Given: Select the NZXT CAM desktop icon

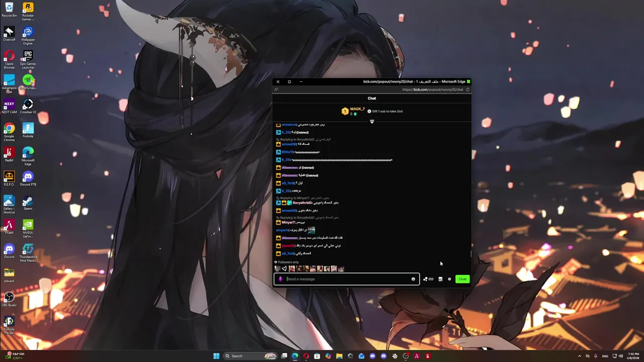Looking at the screenshot, I should pos(9,107).
